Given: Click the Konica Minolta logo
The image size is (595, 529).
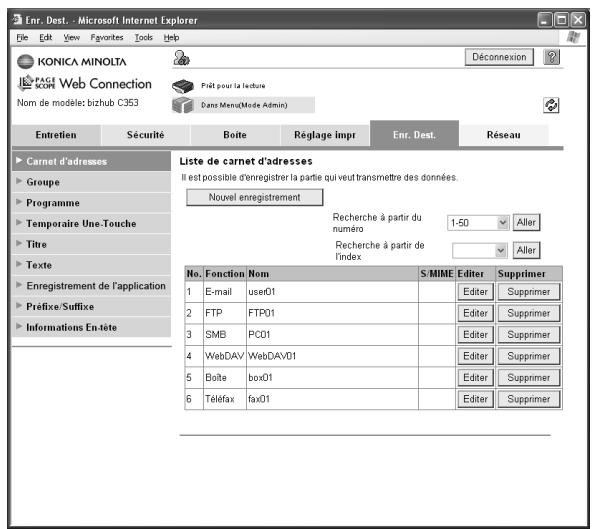Looking at the screenshot, I should coord(72,61).
